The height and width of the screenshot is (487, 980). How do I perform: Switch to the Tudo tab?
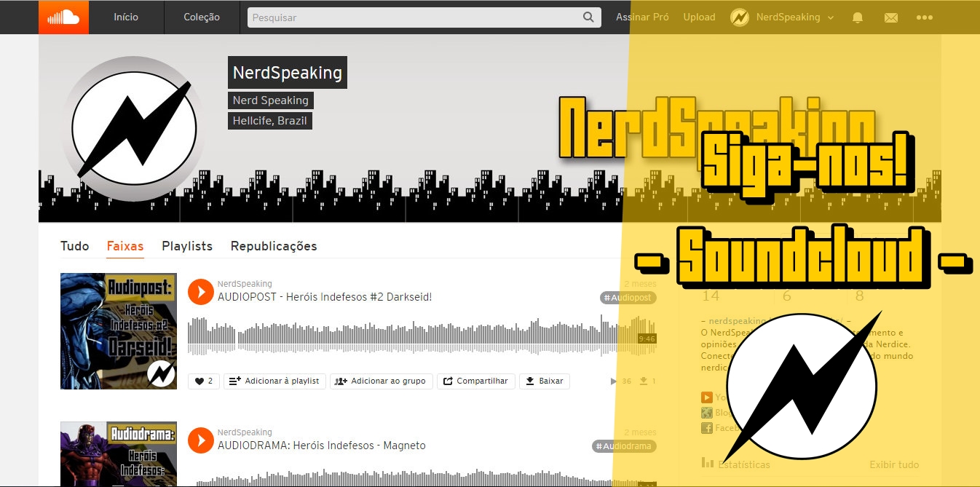point(74,246)
